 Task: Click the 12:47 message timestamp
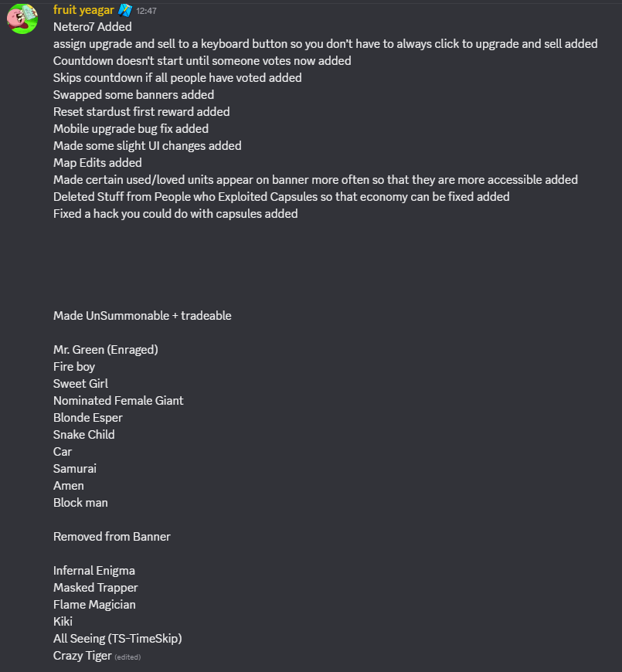pyautogui.click(x=147, y=12)
